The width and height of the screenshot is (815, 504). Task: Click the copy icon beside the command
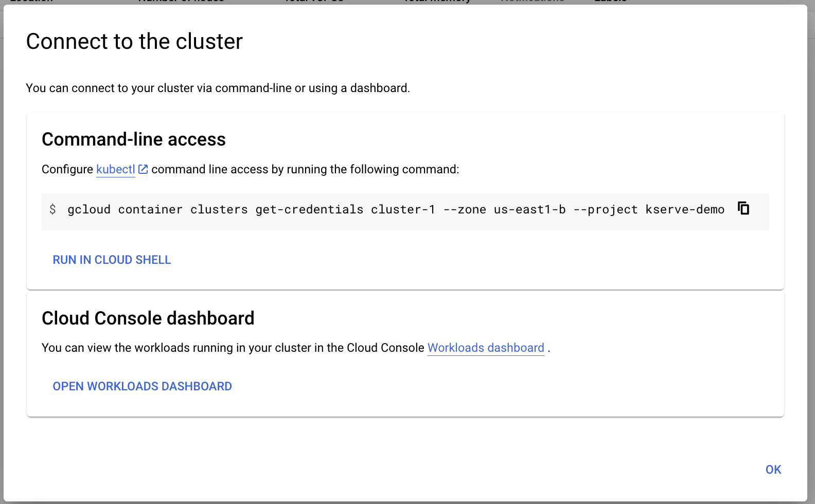(x=743, y=209)
